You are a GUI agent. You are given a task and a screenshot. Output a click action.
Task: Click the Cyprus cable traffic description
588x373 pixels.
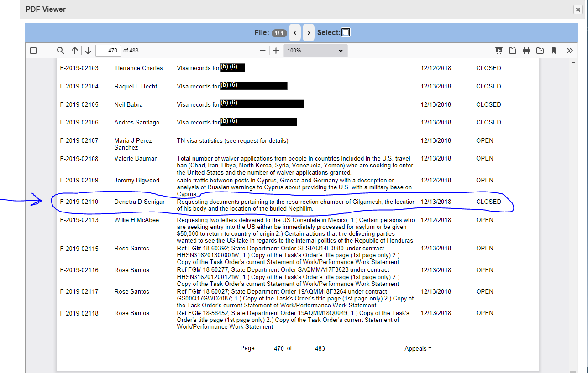pos(294,187)
